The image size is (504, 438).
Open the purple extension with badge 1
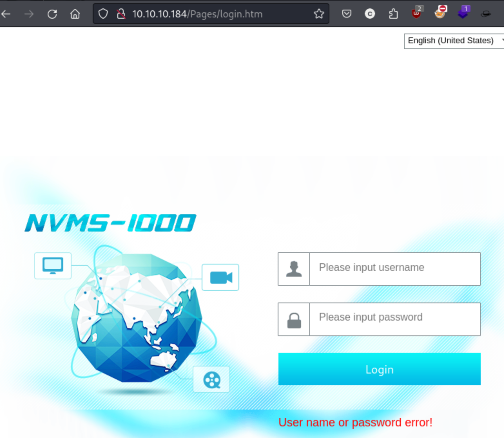point(464,12)
